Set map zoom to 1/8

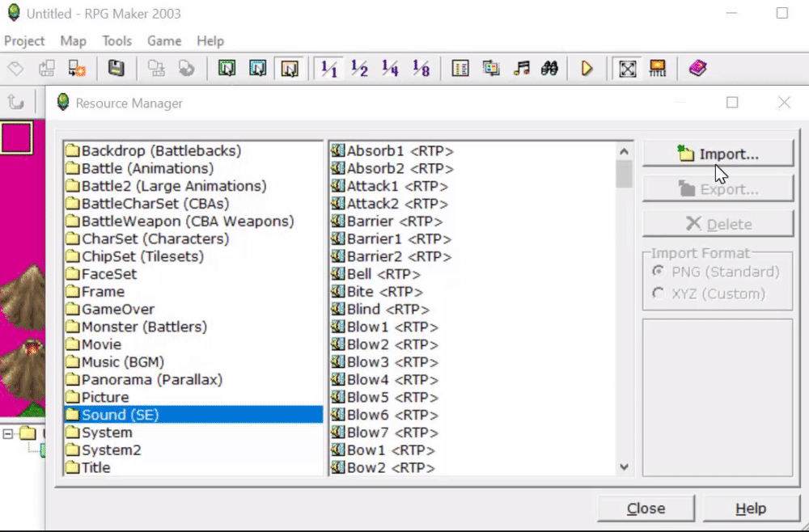(421, 69)
